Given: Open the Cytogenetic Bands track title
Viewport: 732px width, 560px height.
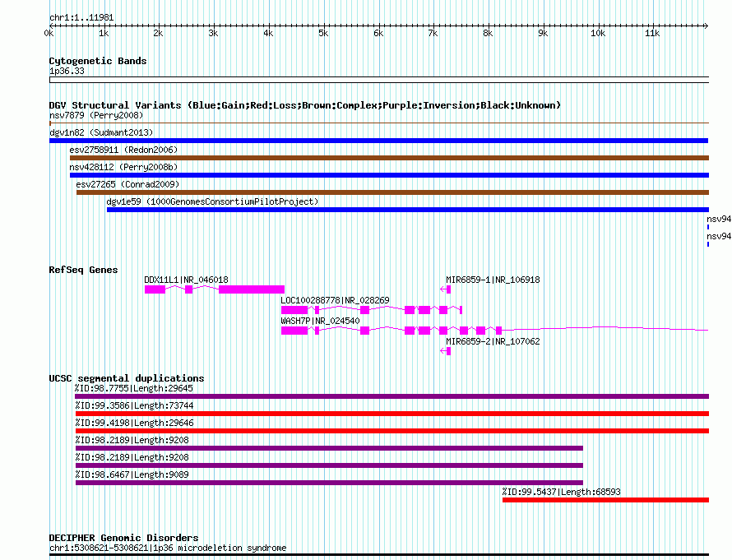Looking at the screenshot, I should click(x=98, y=61).
